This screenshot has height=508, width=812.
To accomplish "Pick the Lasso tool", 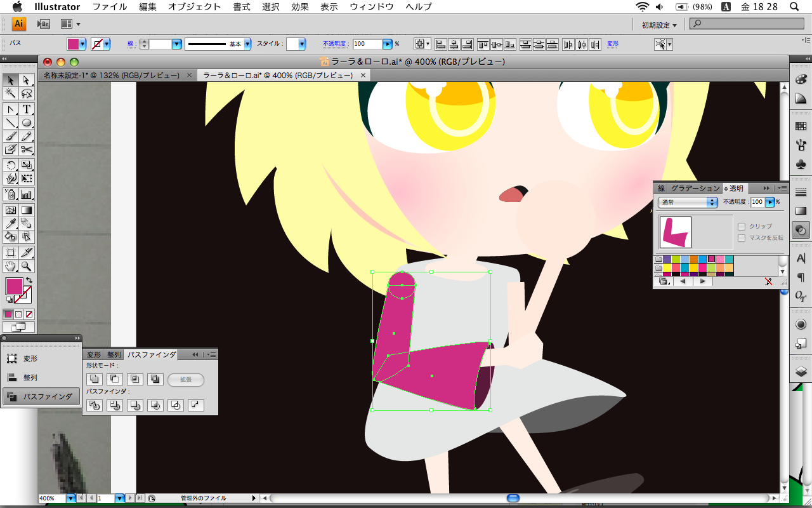I will click(27, 94).
